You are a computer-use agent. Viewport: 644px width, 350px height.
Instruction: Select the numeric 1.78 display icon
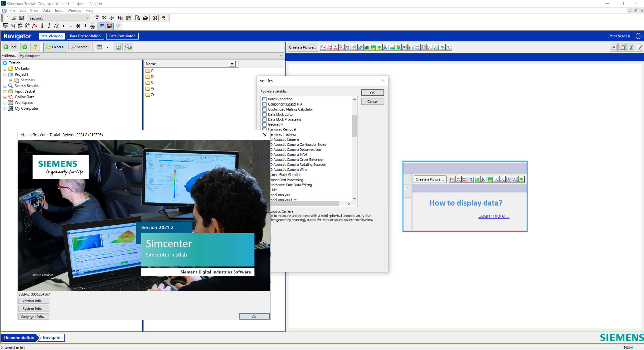tap(411, 47)
